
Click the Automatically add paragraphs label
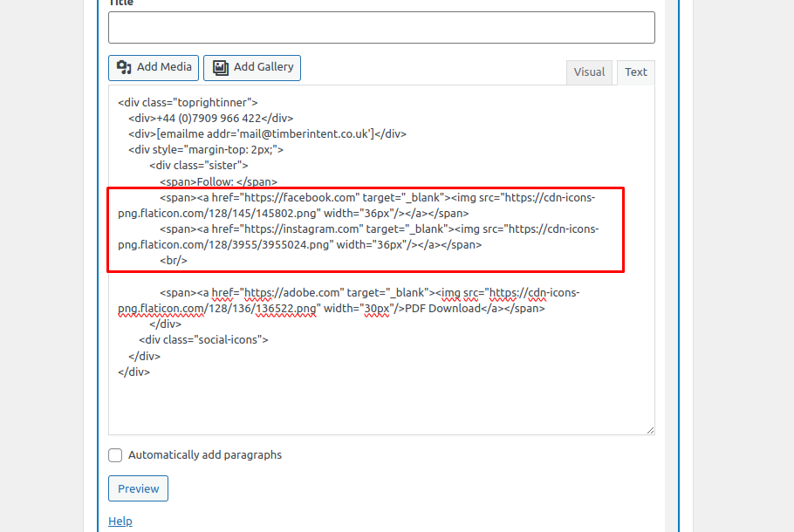tap(205, 455)
